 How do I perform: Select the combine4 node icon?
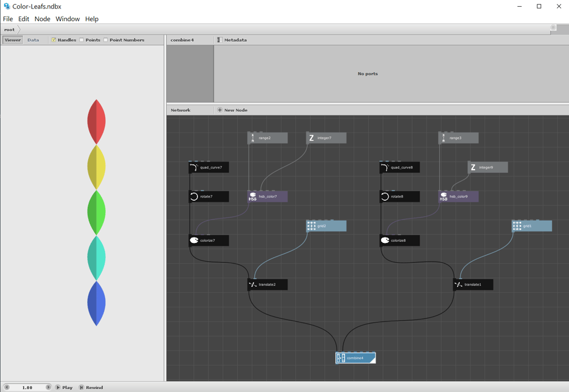(x=341, y=358)
